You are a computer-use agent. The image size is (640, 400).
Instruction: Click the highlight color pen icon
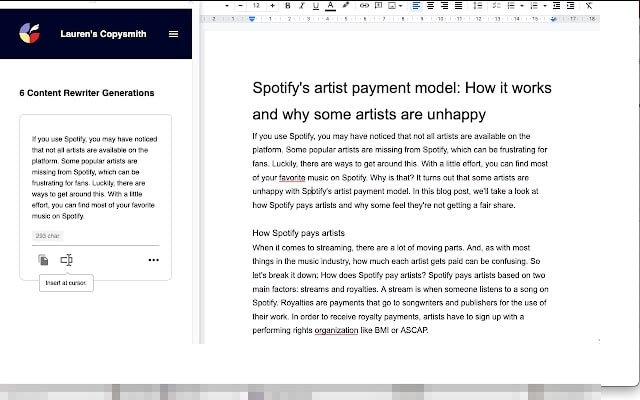345,5
